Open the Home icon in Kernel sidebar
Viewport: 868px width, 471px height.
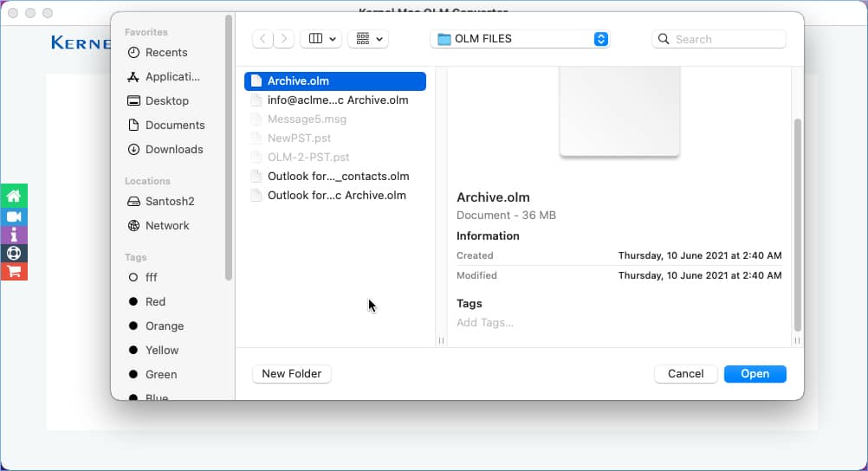tap(14, 196)
